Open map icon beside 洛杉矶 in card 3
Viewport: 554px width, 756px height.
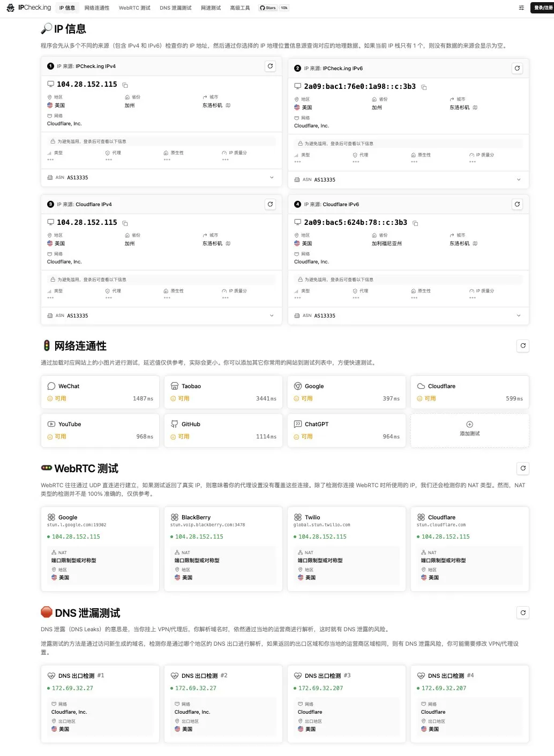[228, 244]
